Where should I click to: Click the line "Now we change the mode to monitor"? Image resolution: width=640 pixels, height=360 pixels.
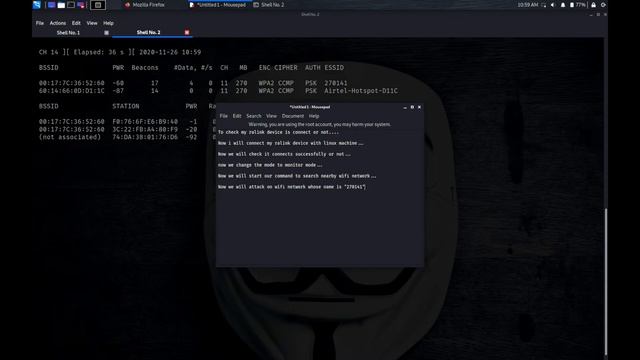[x=269, y=165]
